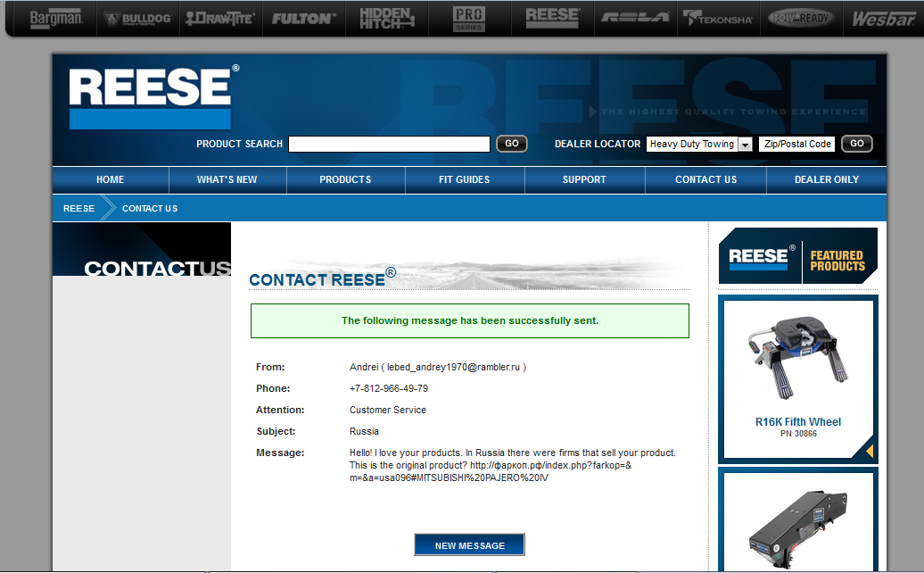Open the Pro Series brand logo

click(x=469, y=19)
